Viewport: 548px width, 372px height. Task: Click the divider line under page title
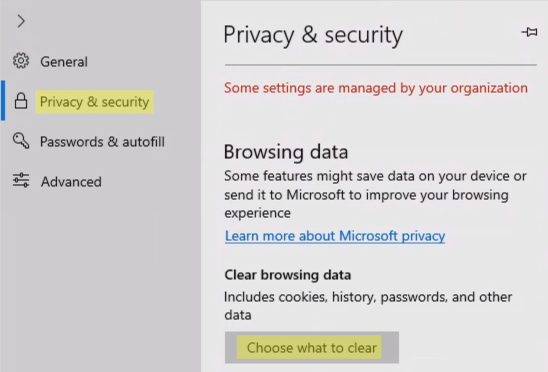tap(381, 65)
